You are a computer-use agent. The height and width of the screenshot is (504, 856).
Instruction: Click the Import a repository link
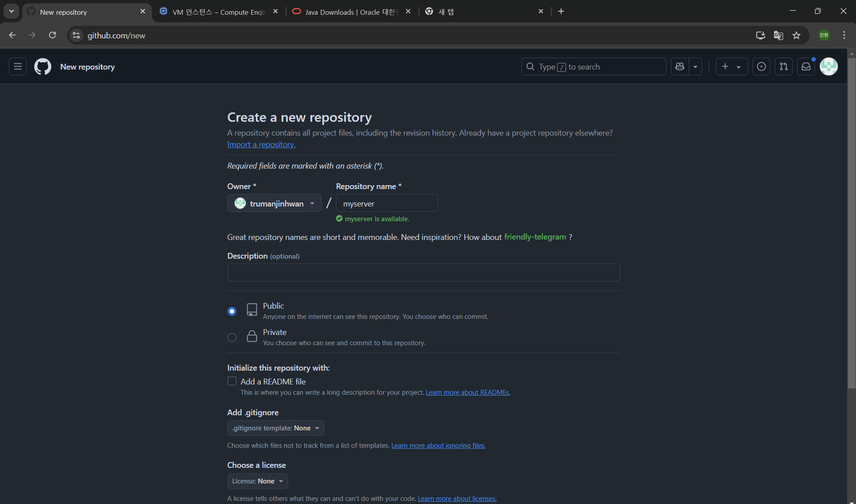[x=261, y=145]
